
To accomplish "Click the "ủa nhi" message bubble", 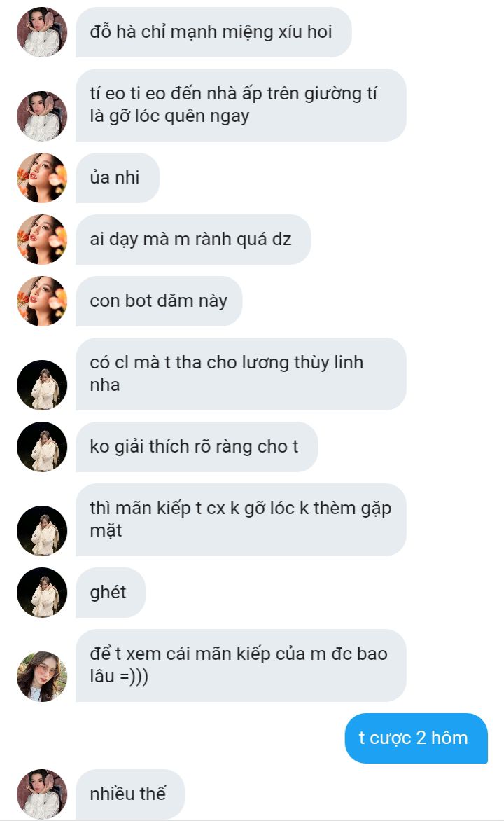I will [117, 178].
